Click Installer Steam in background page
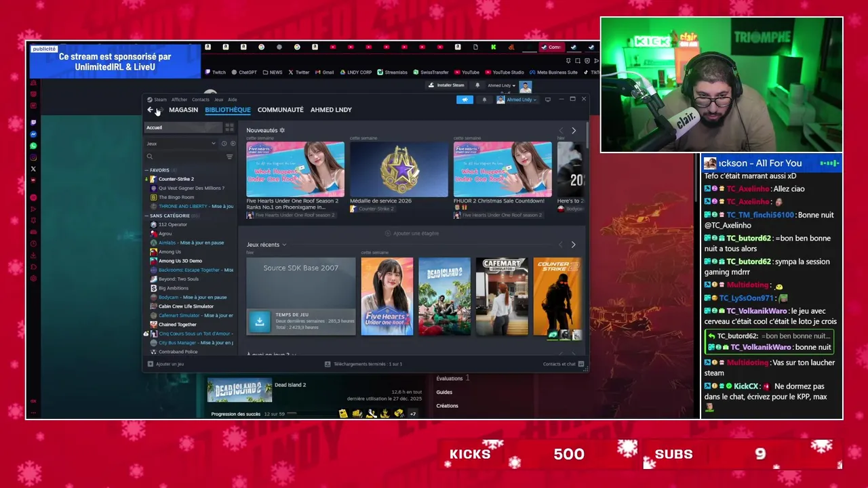The width and height of the screenshot is (868, 488). 446,85
